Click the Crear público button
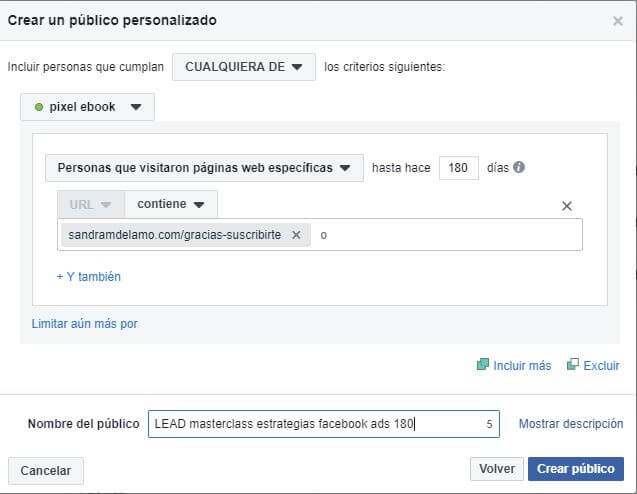Screen dimensions: 637x494 [x=575, y=469]
